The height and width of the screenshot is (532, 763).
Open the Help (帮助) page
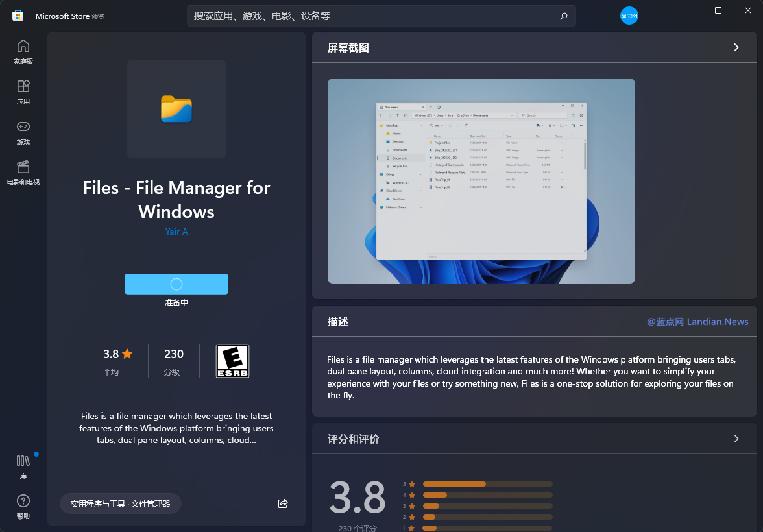point(23,507)
